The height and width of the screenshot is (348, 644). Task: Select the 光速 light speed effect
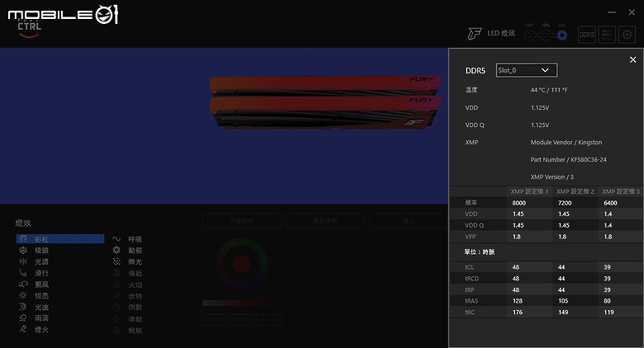[x=34, y=307]
